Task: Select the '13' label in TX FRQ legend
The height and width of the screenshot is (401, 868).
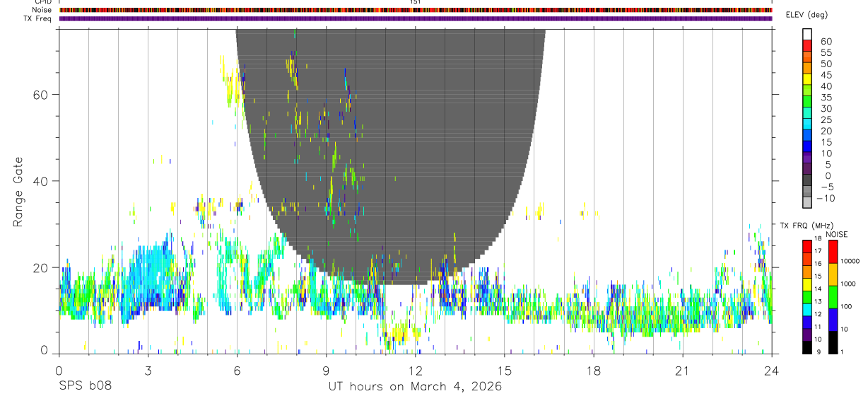Action: point(818,301)
